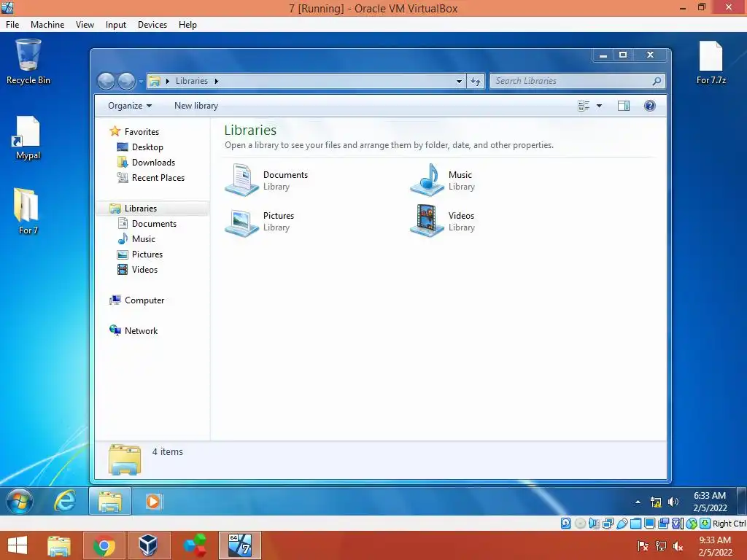This screenshot has height=560, width=747.
Task: Select the For 7 folder on the desktop
Action: [27, 211]
